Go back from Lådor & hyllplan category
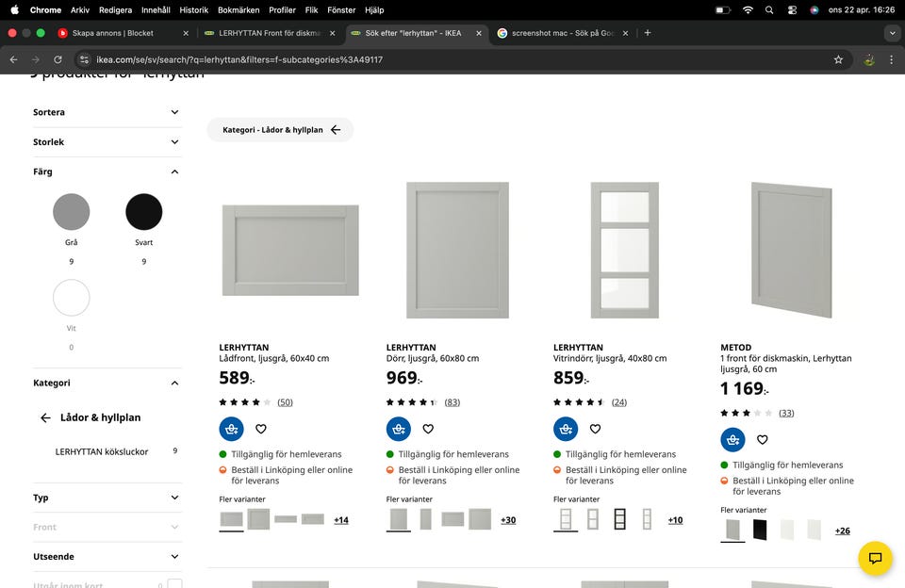Screen dimensions: 905x588 [45, 417]
